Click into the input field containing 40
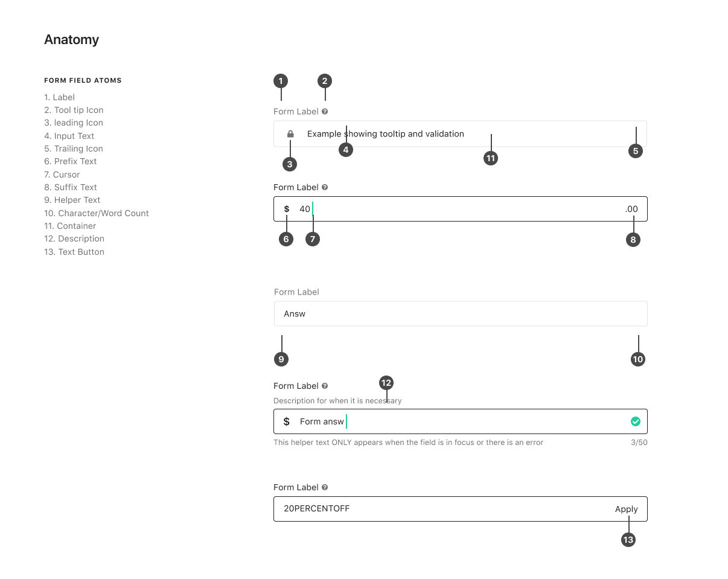 (x=461, y=209)
